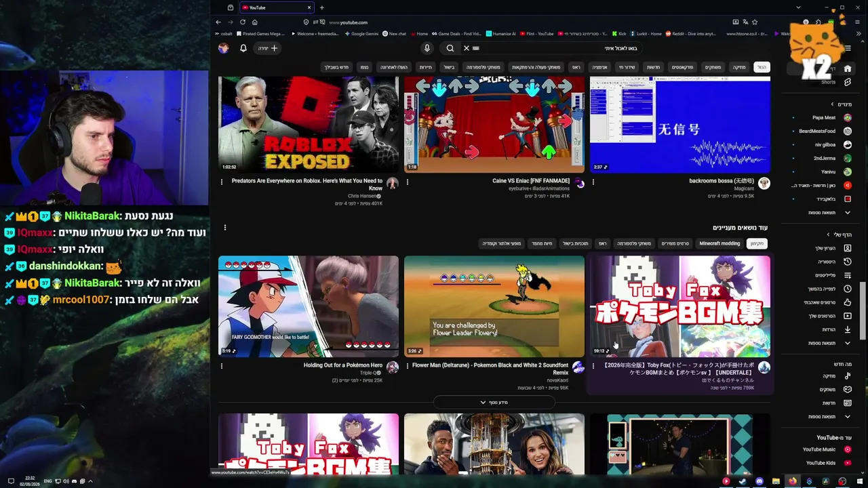Go back with the browser back arrow

click(218, 22)
